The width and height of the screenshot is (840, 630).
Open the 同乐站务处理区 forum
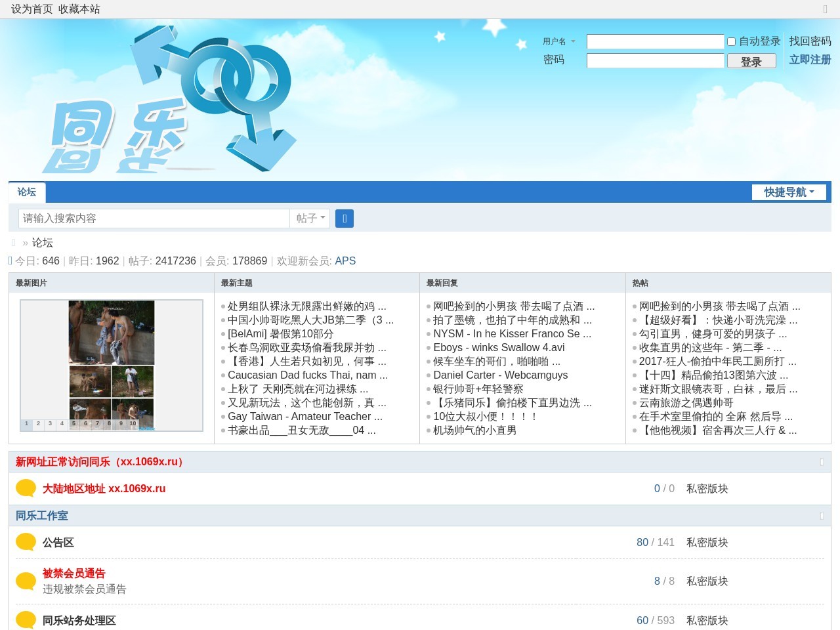(79, 621)
